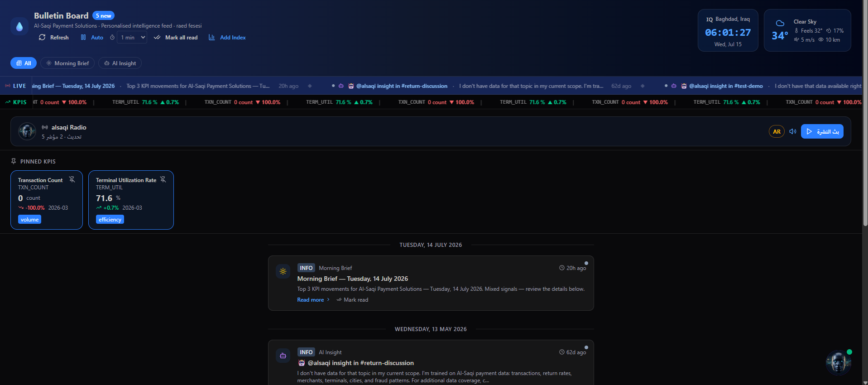Unpin the Transaction Count KPI
Screen dimensions: 868x385
pos(72,179)
